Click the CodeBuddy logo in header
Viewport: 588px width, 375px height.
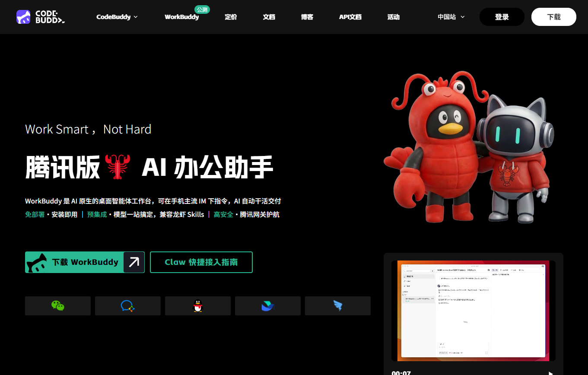click(40, 17)
